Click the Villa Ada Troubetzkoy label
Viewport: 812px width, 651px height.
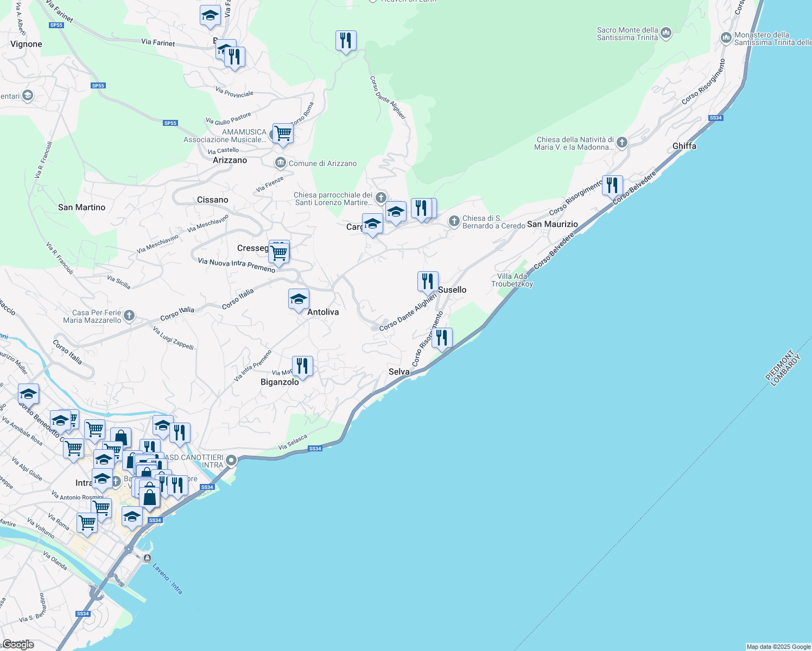pyautogui.click(x=512, y=280)
